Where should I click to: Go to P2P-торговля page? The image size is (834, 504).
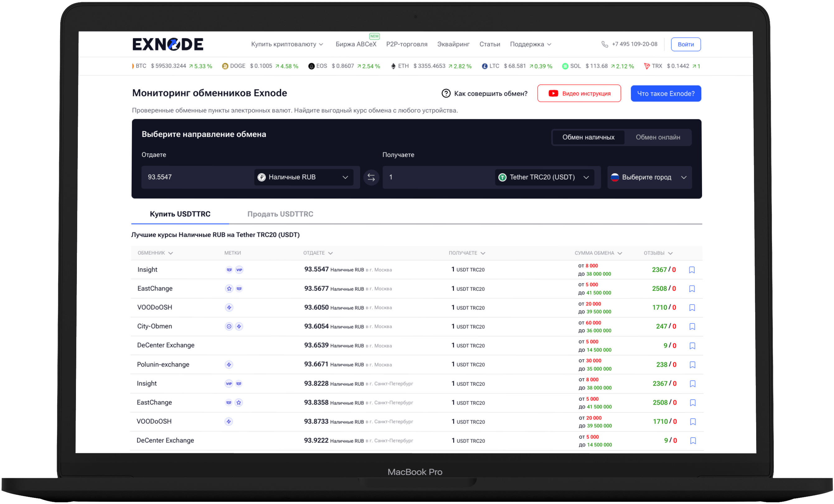click(407, 44)
